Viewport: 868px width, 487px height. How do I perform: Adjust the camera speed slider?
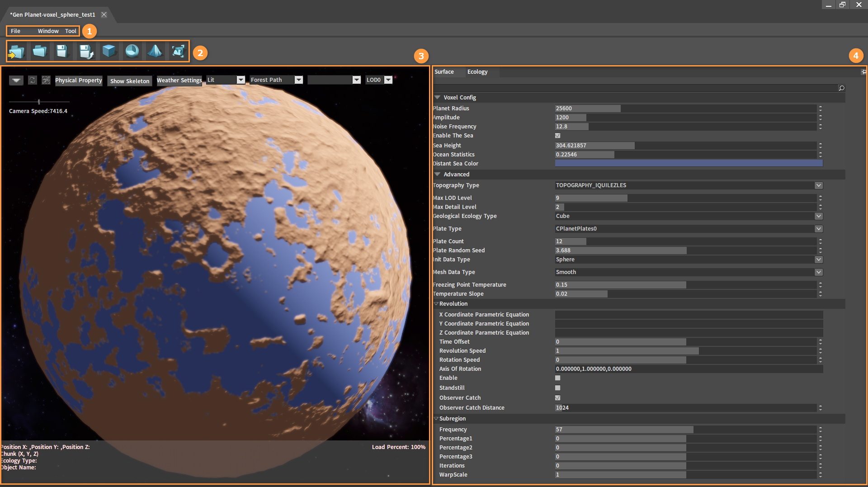(x=39, y=102)
